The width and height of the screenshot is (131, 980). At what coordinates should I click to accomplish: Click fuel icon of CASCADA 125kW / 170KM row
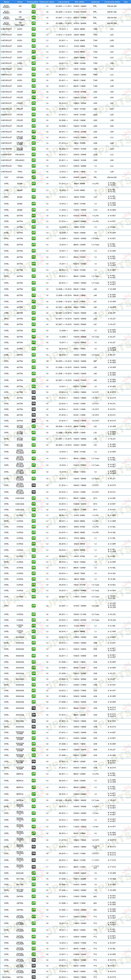pyautogui.click(x=33, y=510)
